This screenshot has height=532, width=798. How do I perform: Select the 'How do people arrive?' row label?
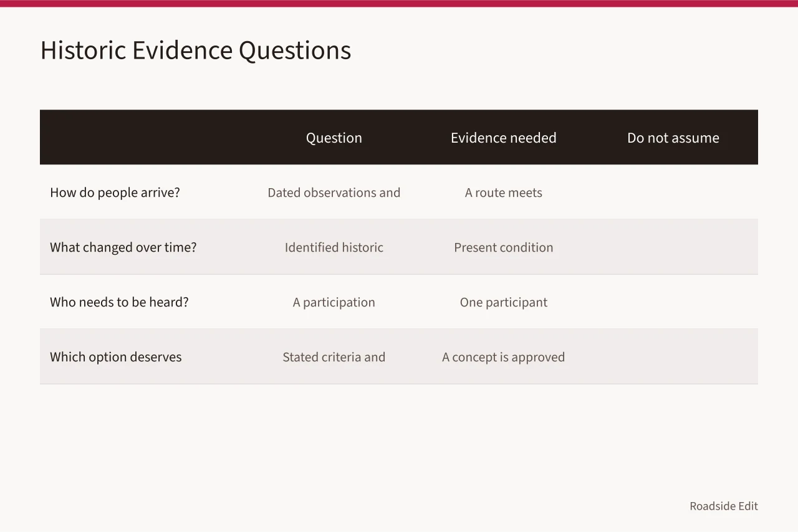(x=115, y=192)
